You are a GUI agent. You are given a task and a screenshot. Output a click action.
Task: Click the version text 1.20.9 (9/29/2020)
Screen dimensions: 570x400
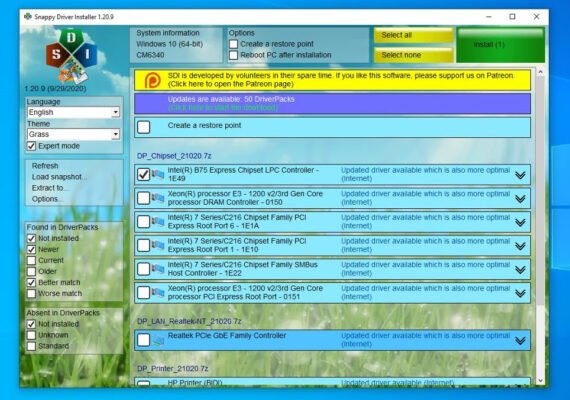pyautogui.click(x=55, y=89)
